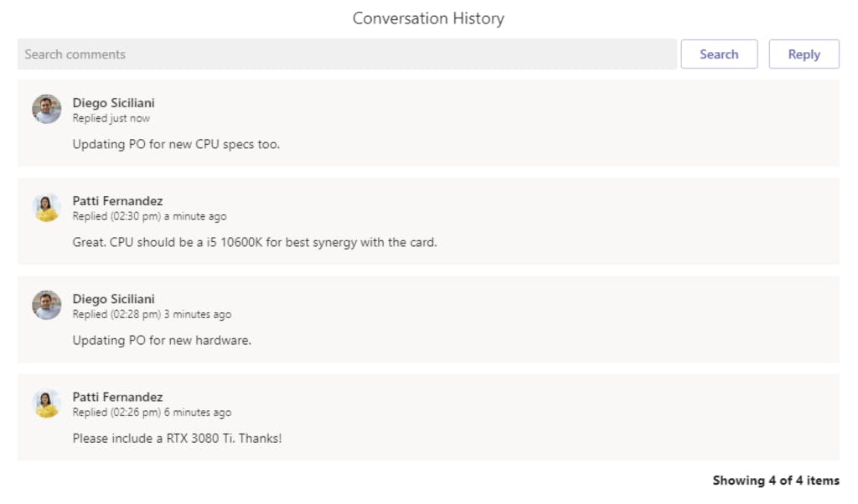This screenshot has width=858, height=504.
Task: Select Patti Fernandez's name on the 02:30 pm reply
Action: 117,201
